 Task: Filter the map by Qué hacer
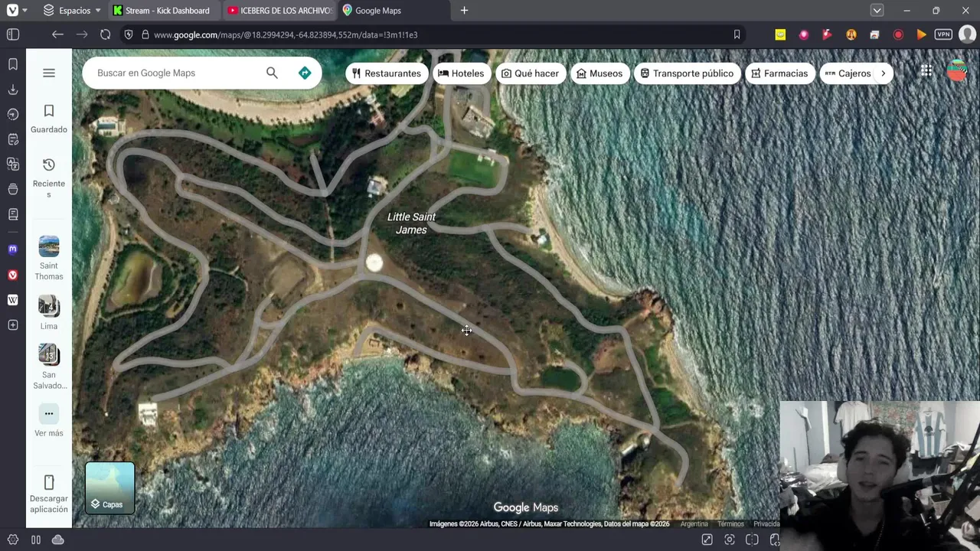point(530,73)
